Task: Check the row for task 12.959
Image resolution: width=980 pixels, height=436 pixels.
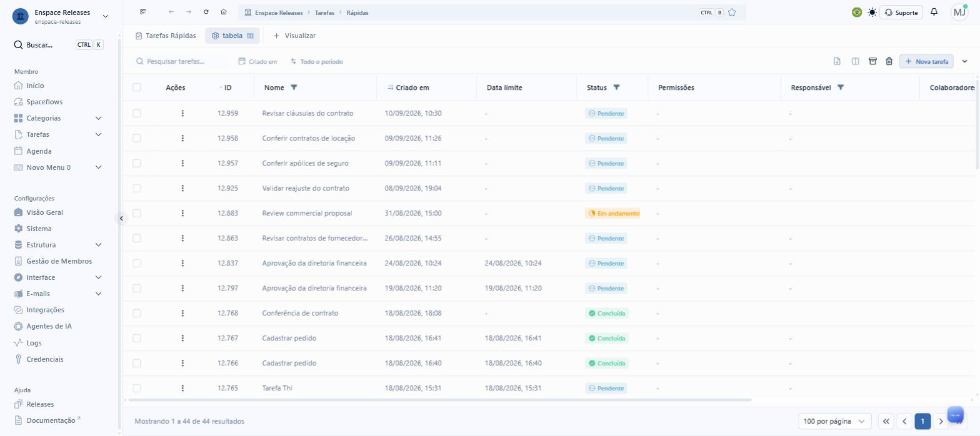Action: (137, 113)
